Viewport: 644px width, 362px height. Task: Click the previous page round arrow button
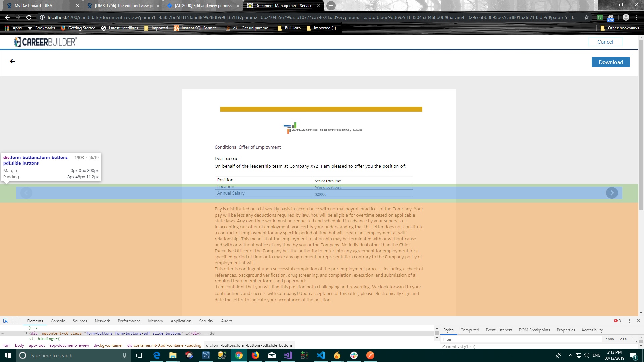tap(26, 193)
